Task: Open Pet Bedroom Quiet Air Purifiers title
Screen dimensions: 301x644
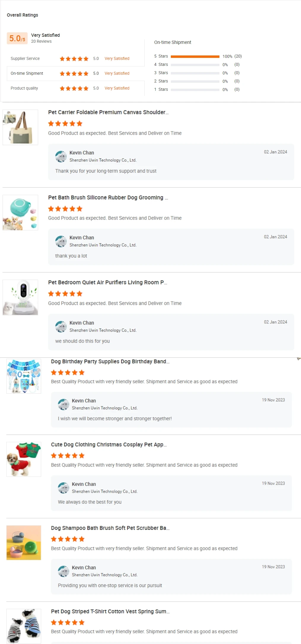Action: 108,282
